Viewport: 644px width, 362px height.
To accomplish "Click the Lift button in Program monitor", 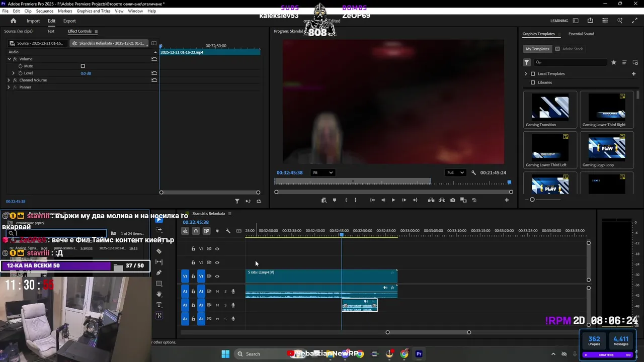I will [x=431, y=200].
